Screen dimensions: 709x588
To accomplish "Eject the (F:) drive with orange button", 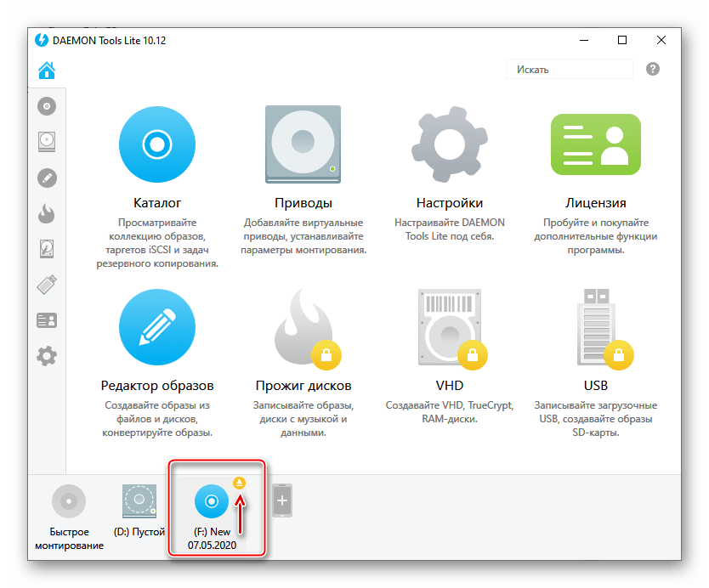I will 239,483.
